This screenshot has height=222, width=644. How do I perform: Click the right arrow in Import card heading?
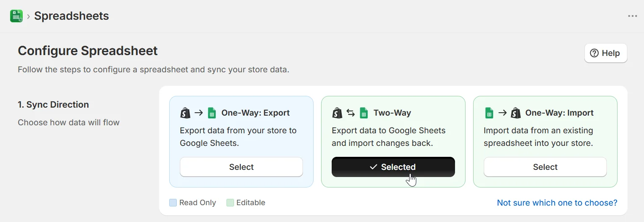click(x=502, y=113)
